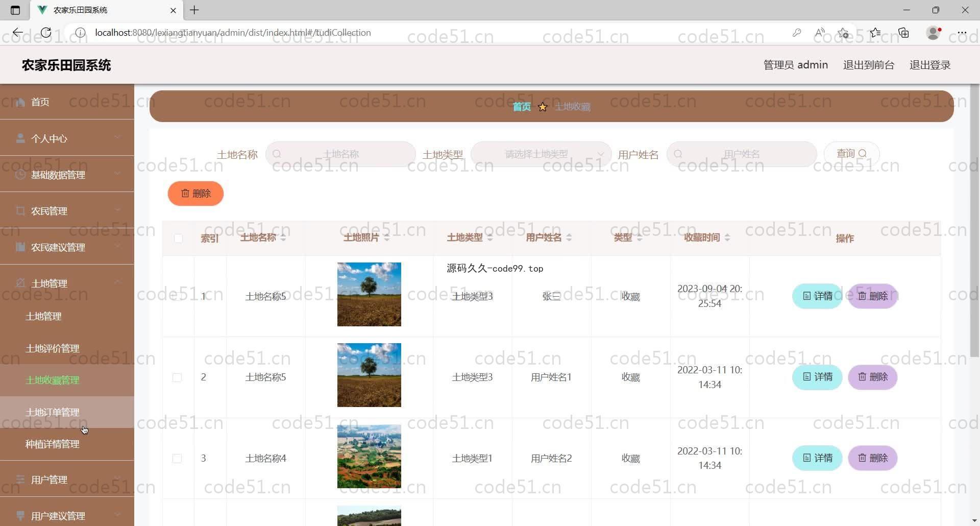This screenshot has height=526, width=980.
Task: Open the site info icon in address bar
Action: coord(80,33)
